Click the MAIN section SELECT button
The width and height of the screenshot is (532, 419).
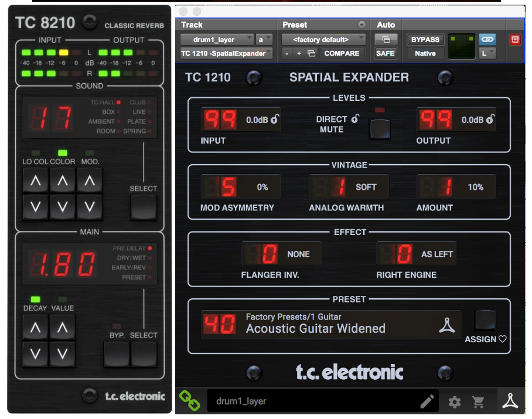click(x=144, y=354)
